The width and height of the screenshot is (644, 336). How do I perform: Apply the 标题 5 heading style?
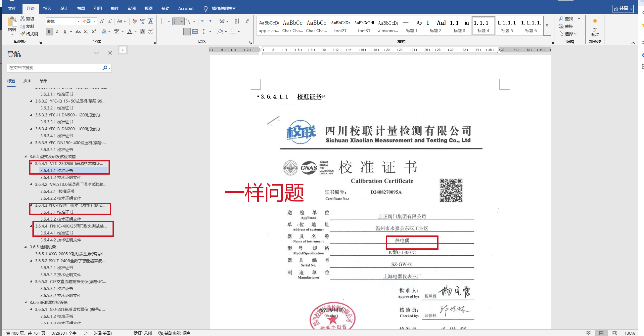[x=507, y=26]
